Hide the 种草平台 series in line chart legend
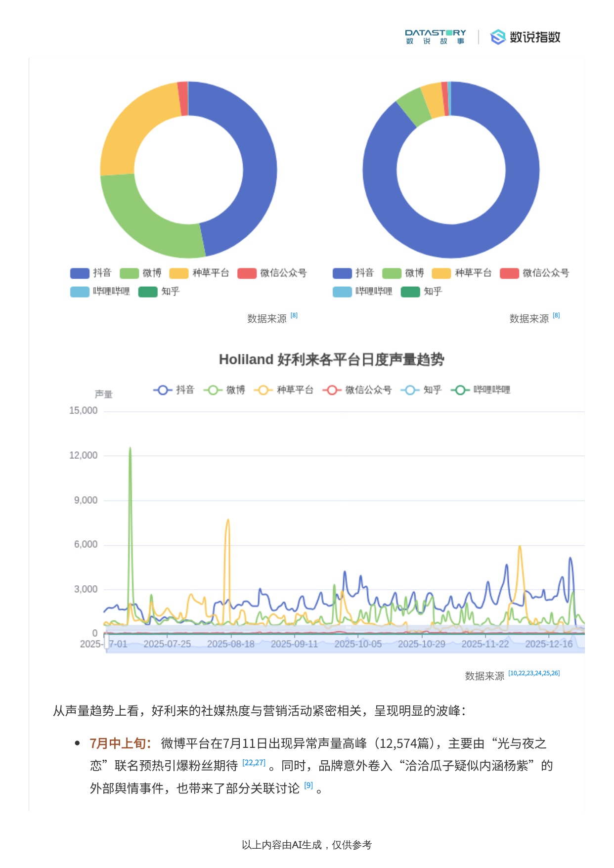 click(284, 390)
